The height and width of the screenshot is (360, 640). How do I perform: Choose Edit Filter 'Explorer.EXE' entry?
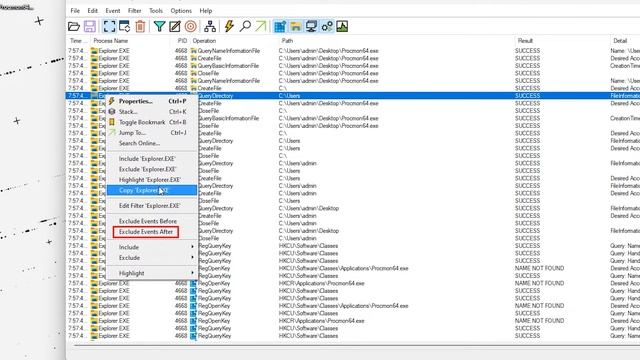click(x=152, y=206)
